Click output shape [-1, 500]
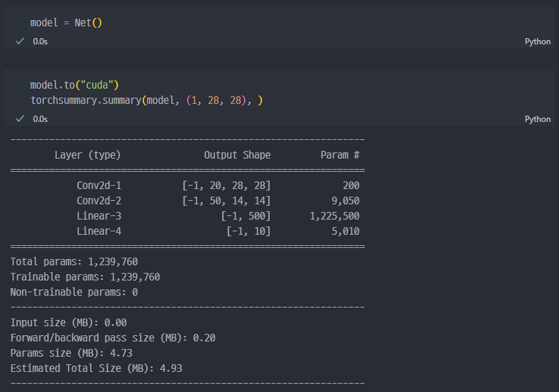 point(246,216)
